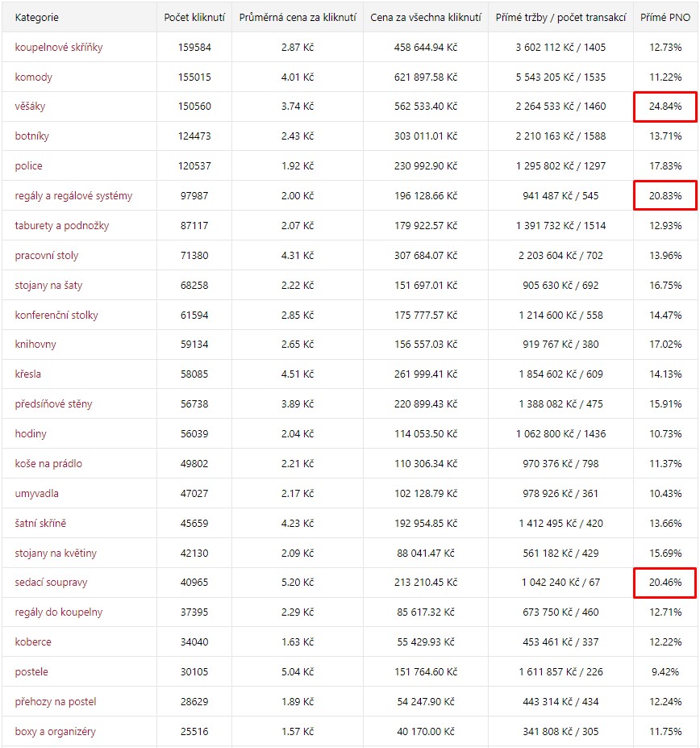700x748 pixels.
Task: Click the highlighted 20.46% PNO cell
Action: click(665, 582)
